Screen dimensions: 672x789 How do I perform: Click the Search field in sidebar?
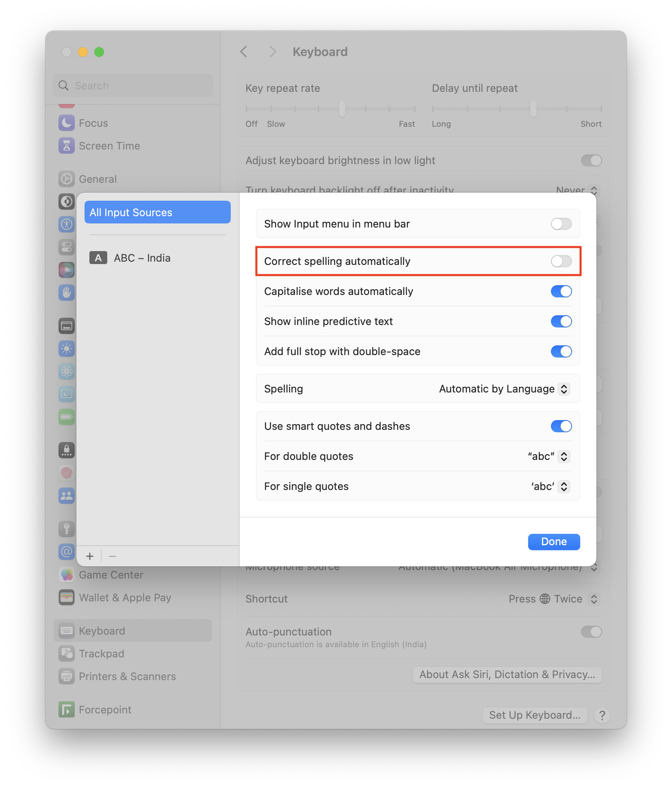(133, 85)
